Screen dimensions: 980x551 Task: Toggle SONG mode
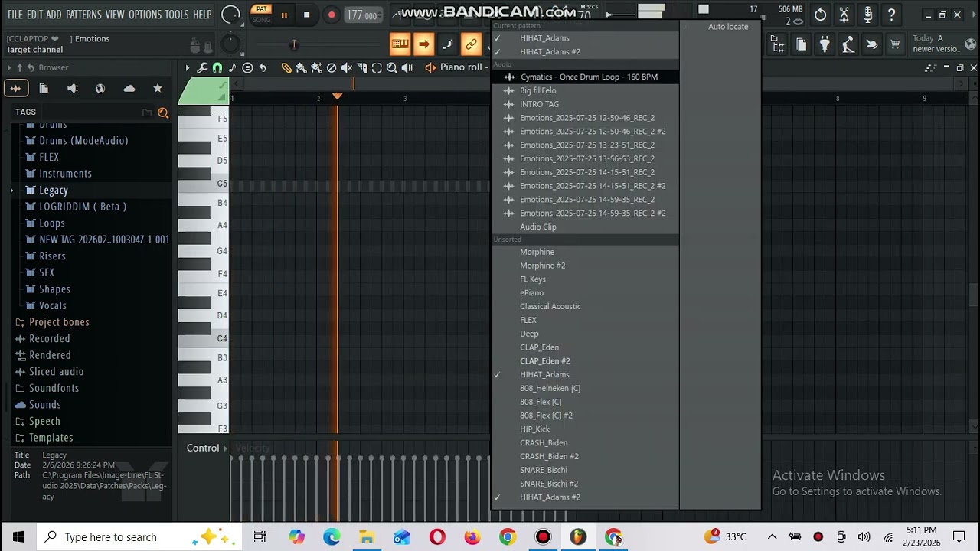point(262,20)
